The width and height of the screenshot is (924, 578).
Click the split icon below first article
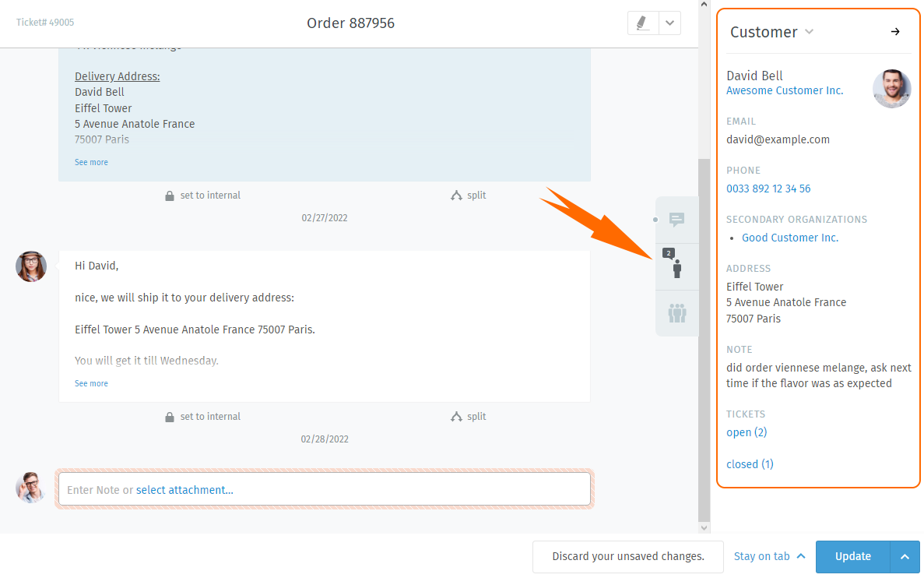click(x=456, y=196)
